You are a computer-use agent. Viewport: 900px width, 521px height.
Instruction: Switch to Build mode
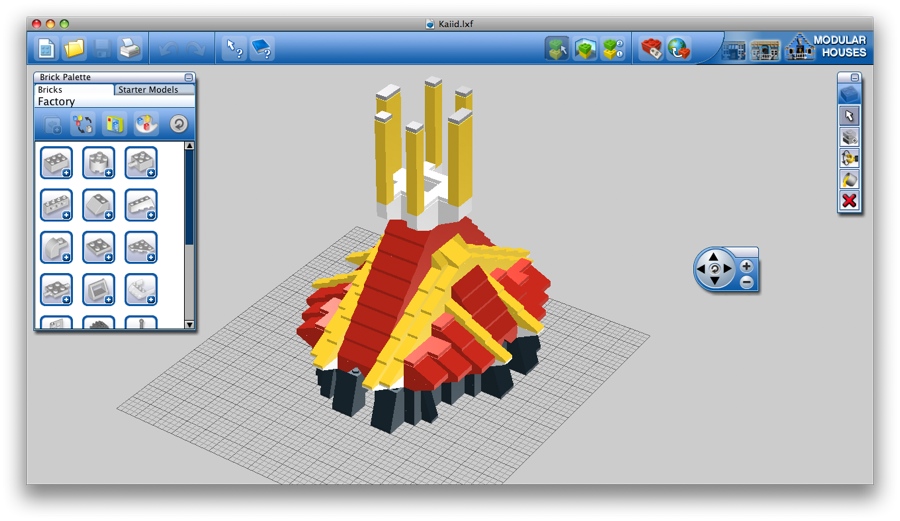pos(557,49)
